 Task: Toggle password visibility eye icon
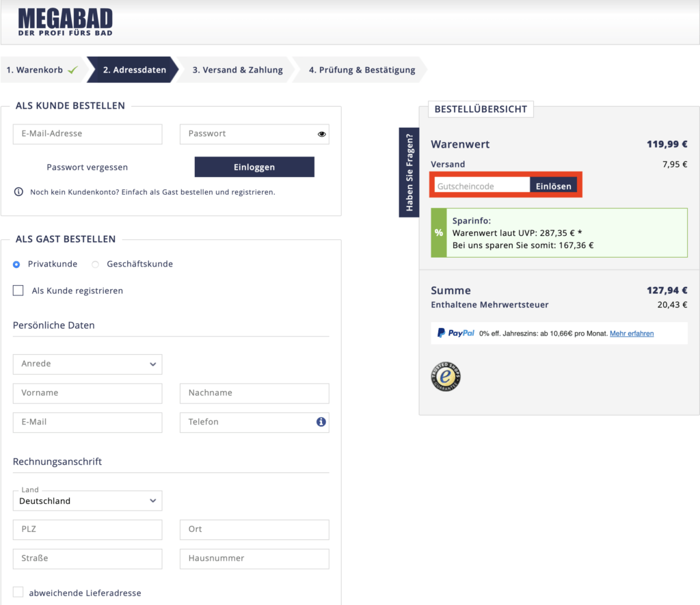click(321, 134)
